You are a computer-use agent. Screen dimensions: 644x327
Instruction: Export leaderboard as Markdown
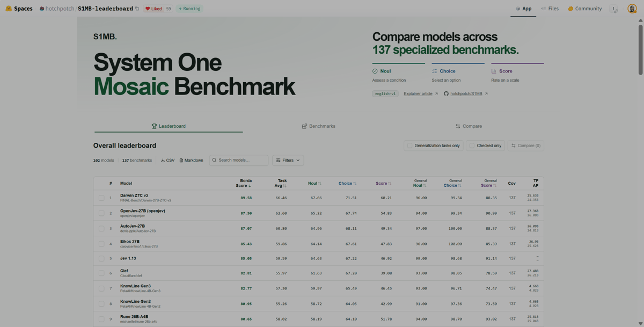click(191, 161)
